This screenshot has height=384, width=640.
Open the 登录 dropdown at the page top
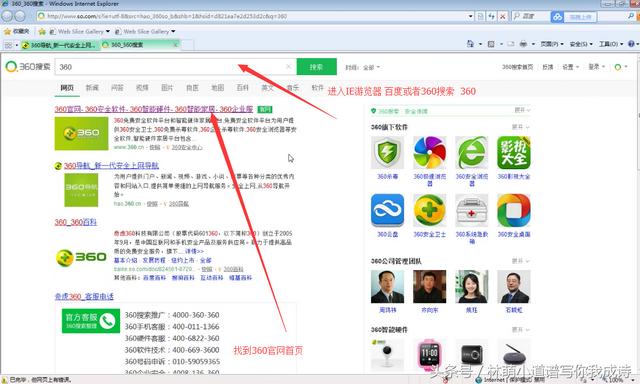click(596, 67)
